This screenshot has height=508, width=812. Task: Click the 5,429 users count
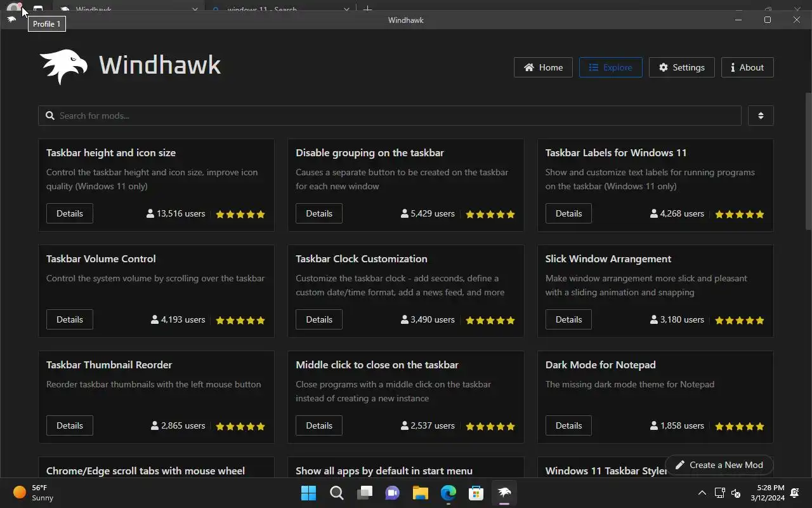pyautogui.click(x=428, y=213)
